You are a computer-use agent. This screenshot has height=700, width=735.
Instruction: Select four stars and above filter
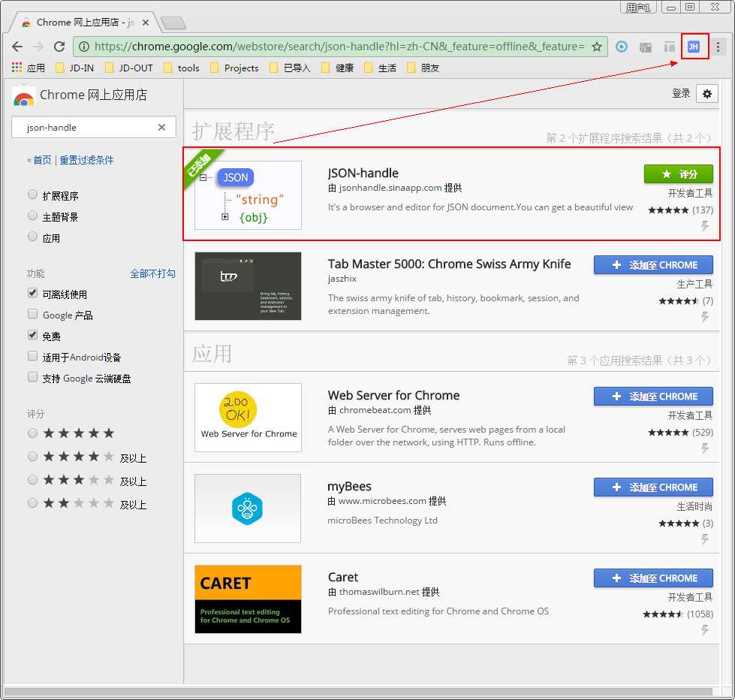(32, 456)
